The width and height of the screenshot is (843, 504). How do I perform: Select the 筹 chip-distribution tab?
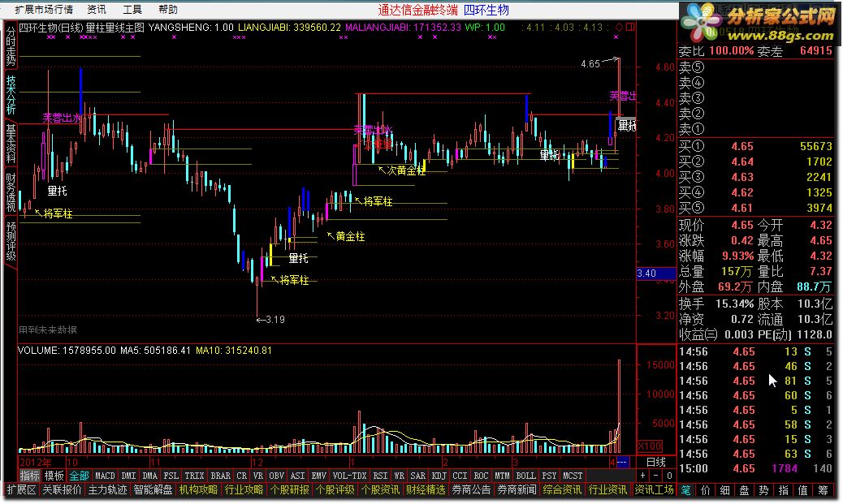(x=823, y=489)
